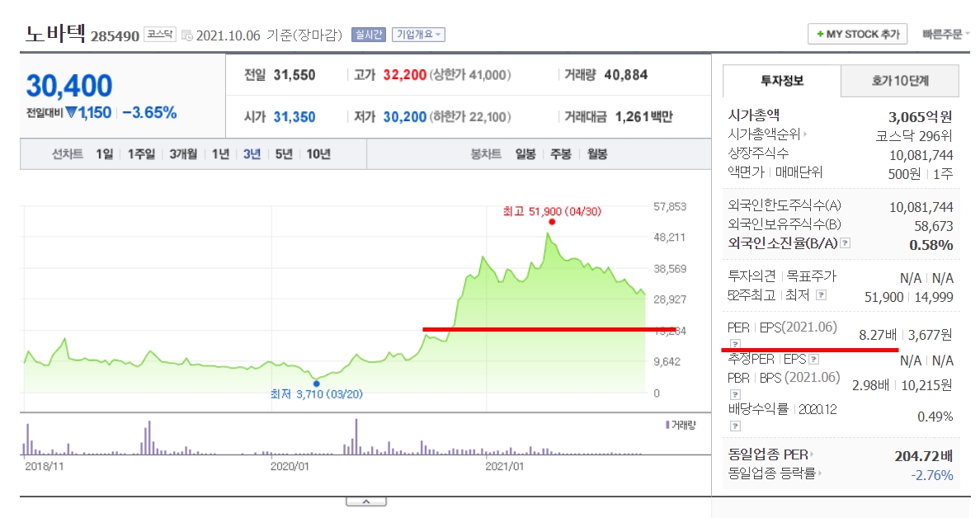Viewport: 980px width, 518px height.
Task: Collapse chart using the bottom up-arrow handle
Action: coord(366,502)
